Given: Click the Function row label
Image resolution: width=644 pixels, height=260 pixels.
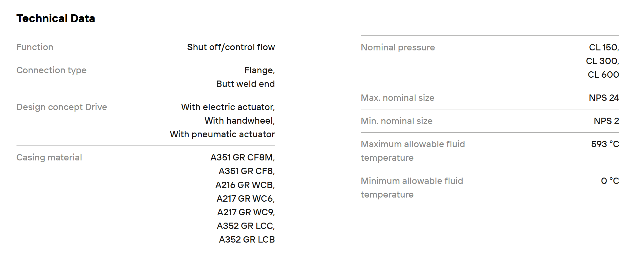Looking at the screenshot, I should [x=35, y=47].
